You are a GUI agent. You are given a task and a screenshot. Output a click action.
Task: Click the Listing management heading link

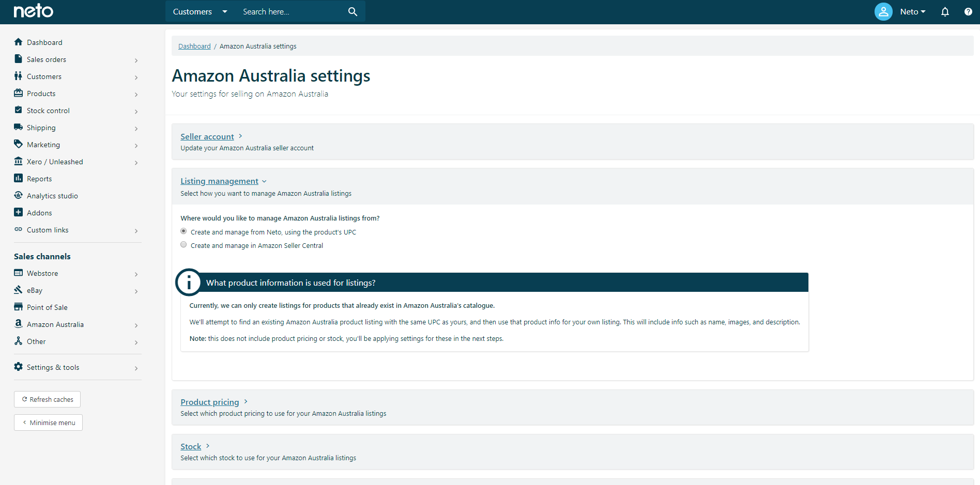pyautogui.click(x=219, y=181)
